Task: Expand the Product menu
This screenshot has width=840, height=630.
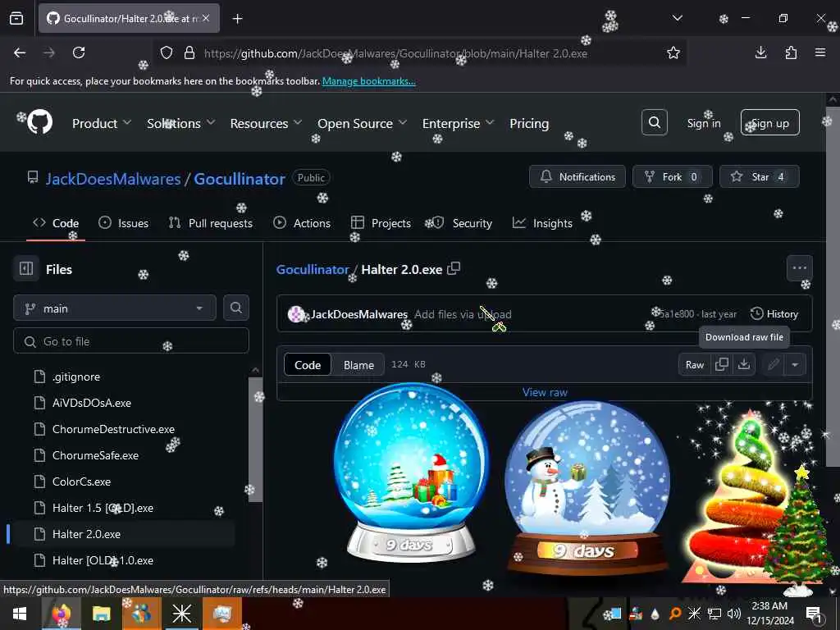Action: 102,123
